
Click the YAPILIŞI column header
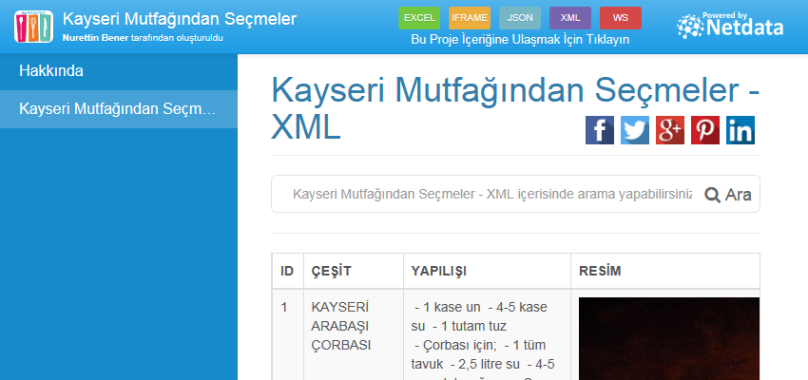click(486, 271)
